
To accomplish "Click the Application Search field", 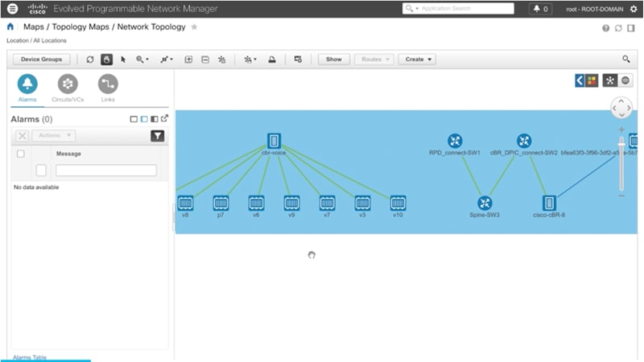I will [459, 9].
